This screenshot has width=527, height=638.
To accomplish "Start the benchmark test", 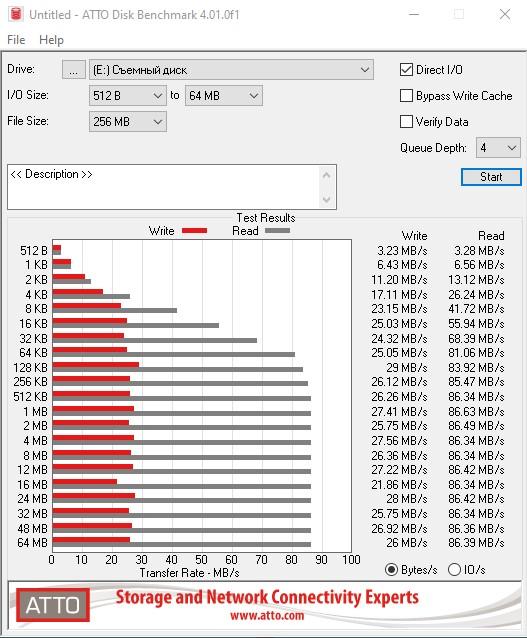I will [491, 177].
